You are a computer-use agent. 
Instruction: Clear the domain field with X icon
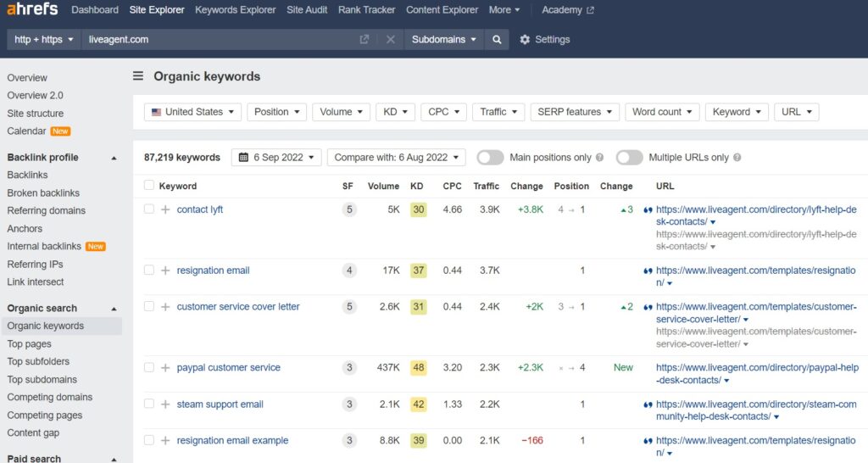click(x=390, y=40)
